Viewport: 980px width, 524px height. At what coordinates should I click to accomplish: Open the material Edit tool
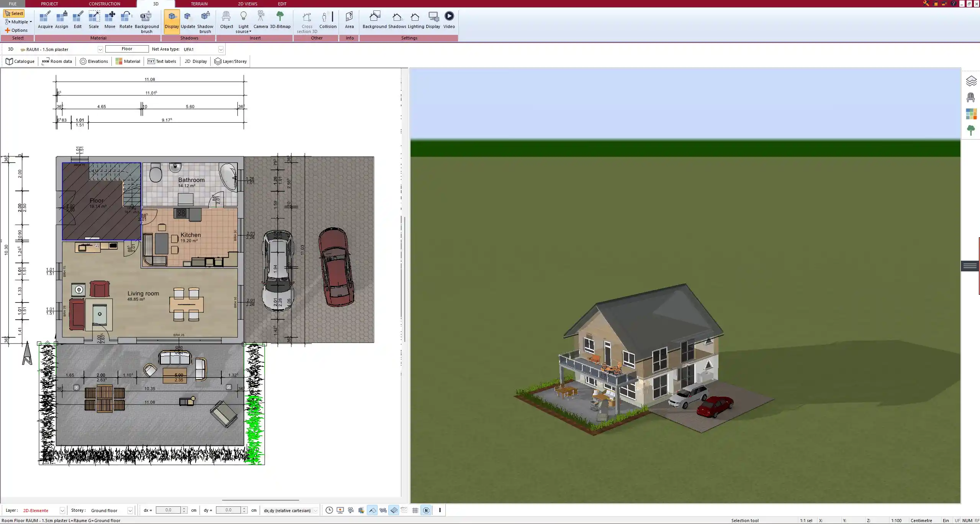78,20
